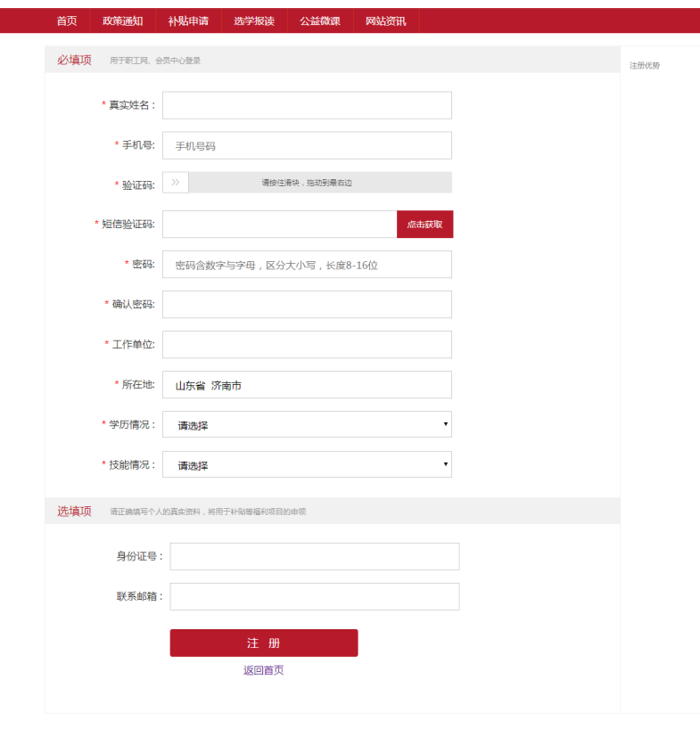Screen dimensions: 700x729
Task: Click into the 手机号 input field
Action: (307, 145)
